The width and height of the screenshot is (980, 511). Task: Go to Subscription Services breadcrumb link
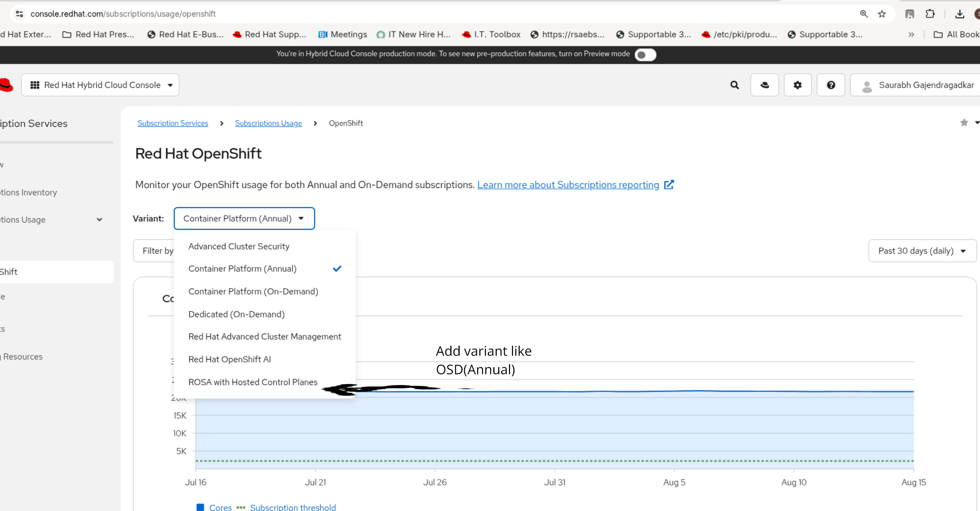173,123
